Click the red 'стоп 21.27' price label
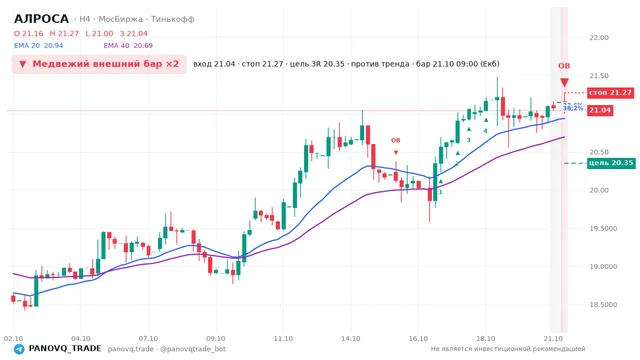 click(x=611, y=93)
